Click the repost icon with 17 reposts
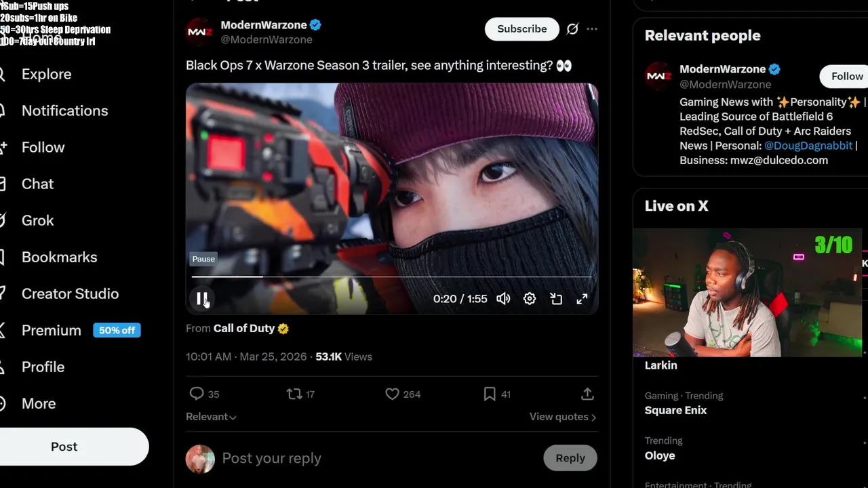The width and height of the screenshot is (868, 488). (294, 394)
